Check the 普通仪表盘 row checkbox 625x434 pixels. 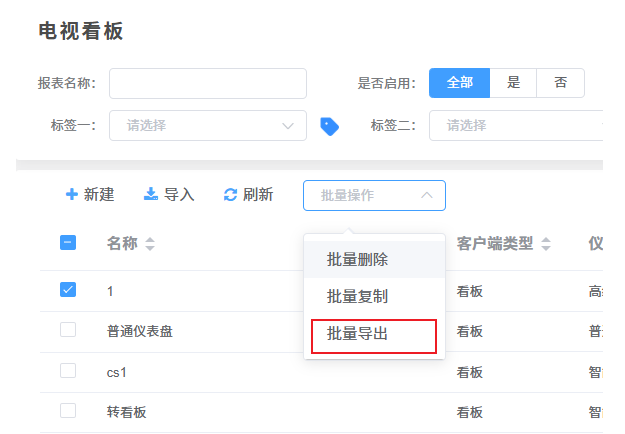pos(68,330)
